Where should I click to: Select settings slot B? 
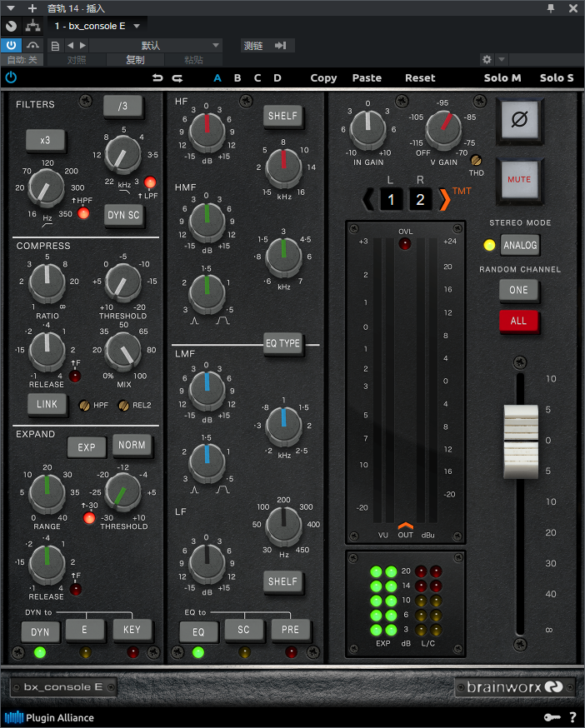click(x=237, y=78)
